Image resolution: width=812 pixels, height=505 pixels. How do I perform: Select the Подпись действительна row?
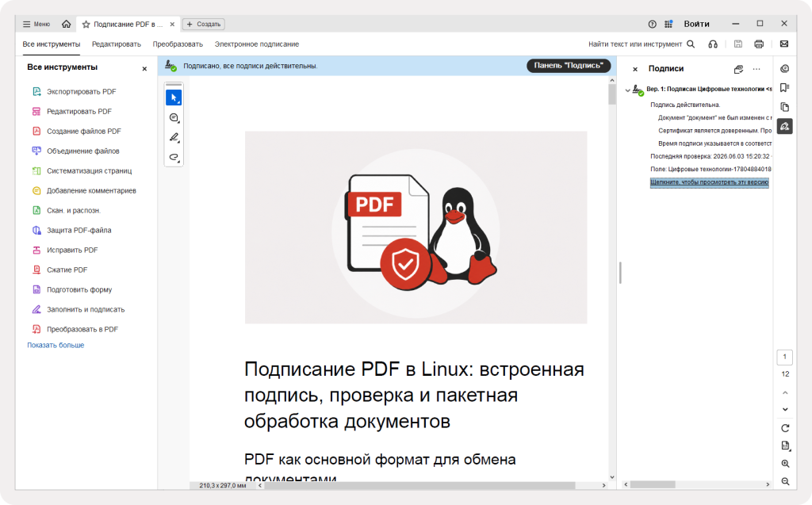(685, 105)
